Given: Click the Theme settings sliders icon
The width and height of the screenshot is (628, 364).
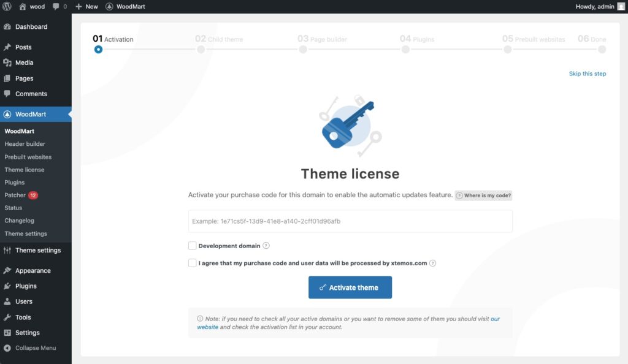Looking at the screenshot, I should tap(7, 250).
